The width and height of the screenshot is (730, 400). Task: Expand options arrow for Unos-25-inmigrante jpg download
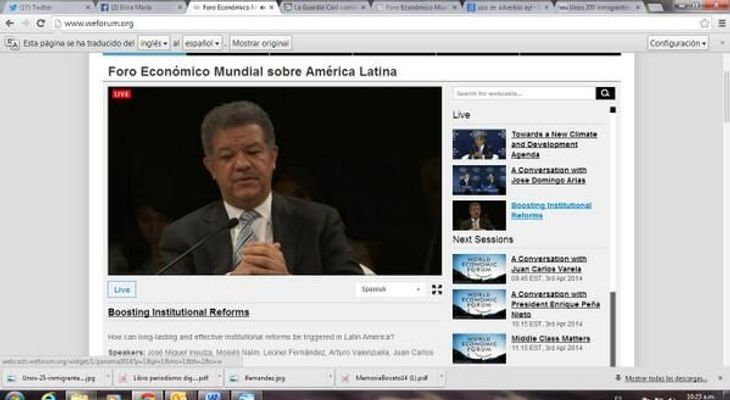(x=108, y=378)
